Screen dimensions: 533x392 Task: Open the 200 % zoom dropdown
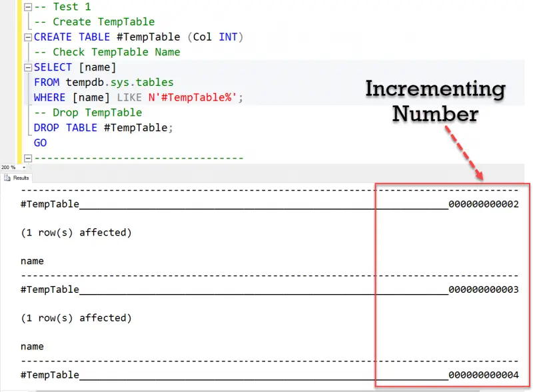(24, 167)
